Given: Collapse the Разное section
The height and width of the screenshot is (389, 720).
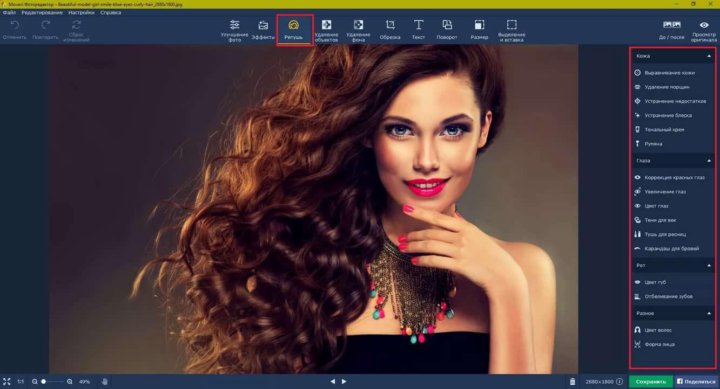Looking at the screenshot, I should pos(709,313).
